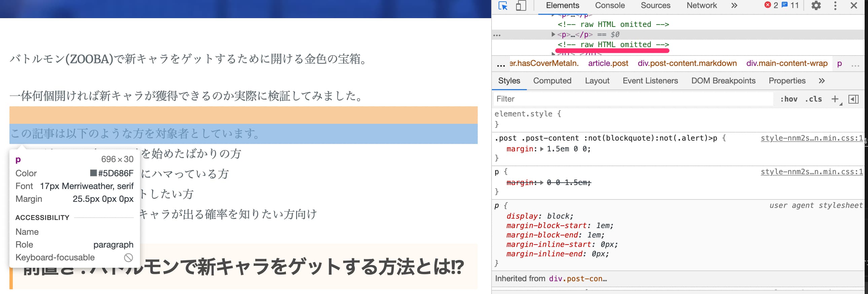Image resolution: width=868 pixels, height=294 pixels.
Task: Toggle the .cls classes button
Action: 813,99
